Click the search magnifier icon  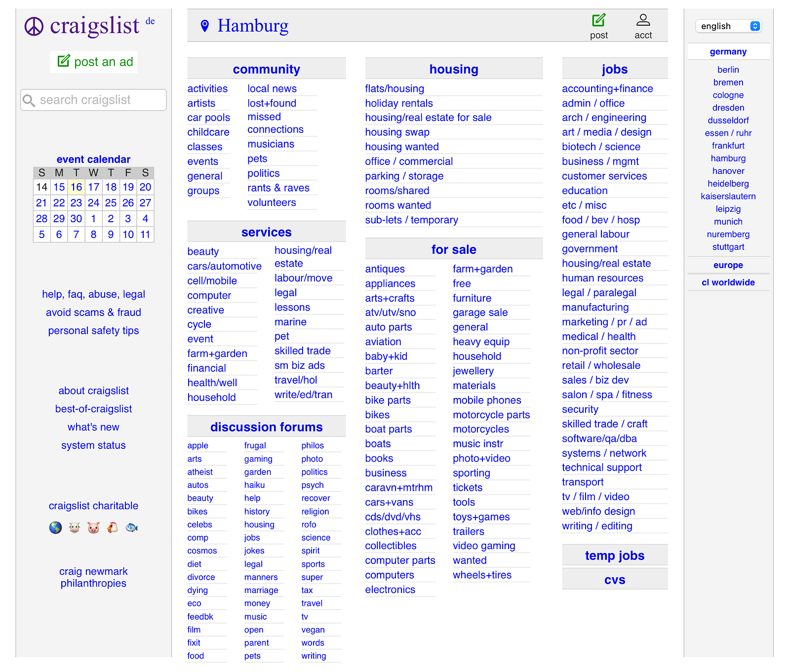click(29, 101)
